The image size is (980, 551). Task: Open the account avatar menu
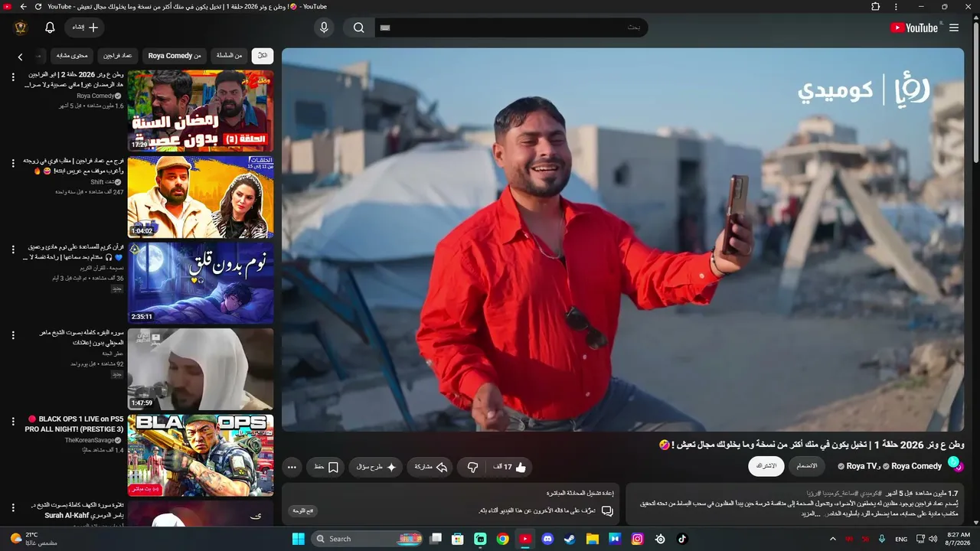click(21, 28)
